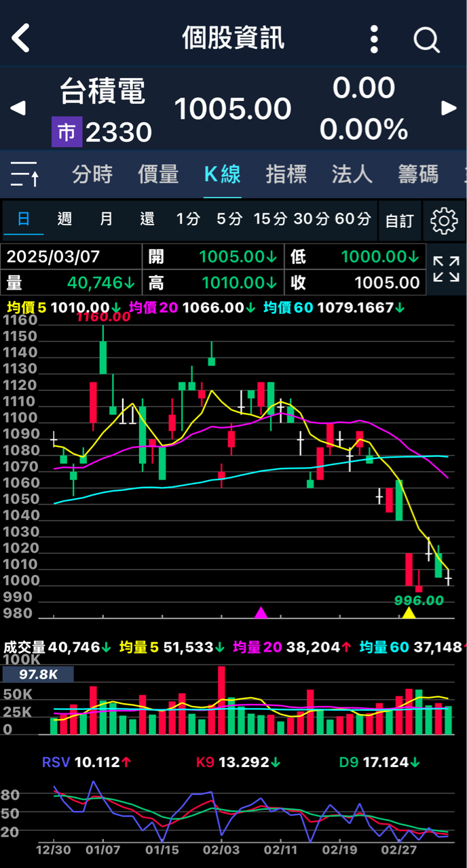The image size is (467, 868).
Task: Open the 分時 tab
Action: click(x=92, y=174)
